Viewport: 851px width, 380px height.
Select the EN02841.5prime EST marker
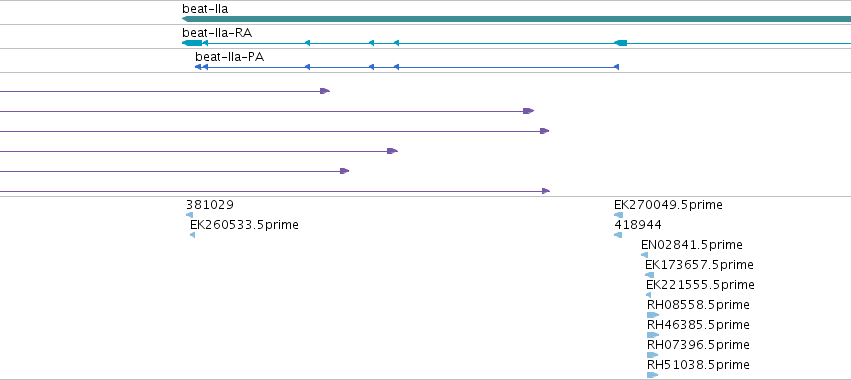point(644,255)
